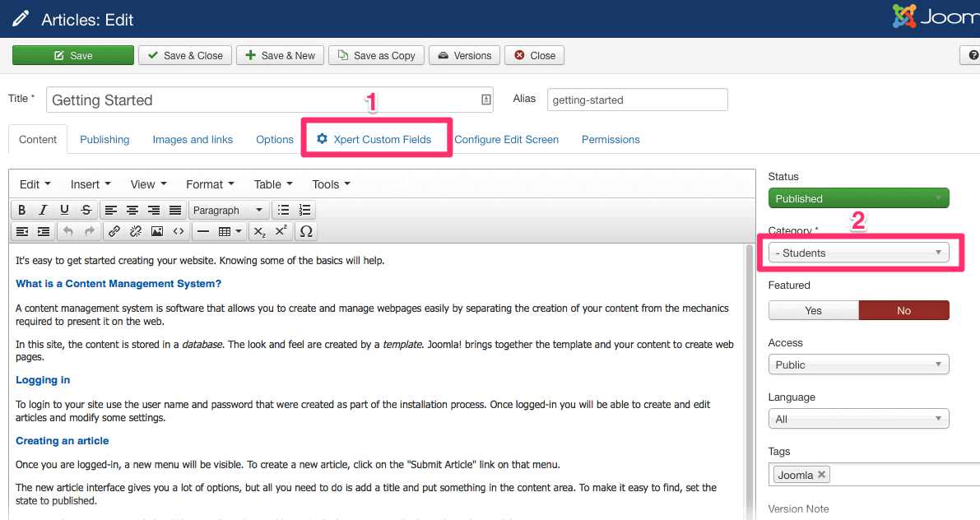This screenshot has height=520, width=980.
Task: Remove the Joomla tag
Action: click(x=821, y=475)
